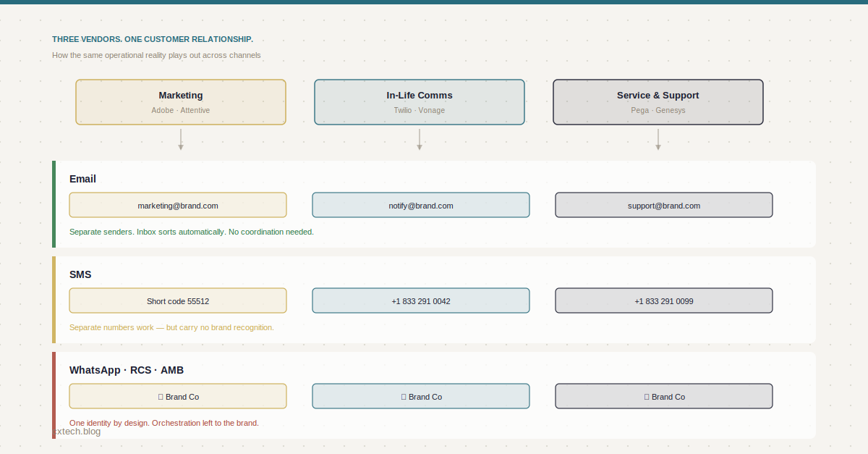Viewport: 868px width, 454px height.
Task: Click the +1 833 291 0099 number box
Action: (664, 300)
